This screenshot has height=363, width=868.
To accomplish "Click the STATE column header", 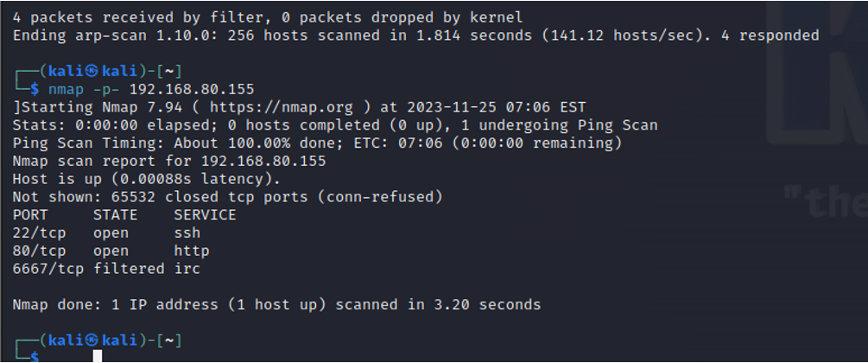I will 115,215.
